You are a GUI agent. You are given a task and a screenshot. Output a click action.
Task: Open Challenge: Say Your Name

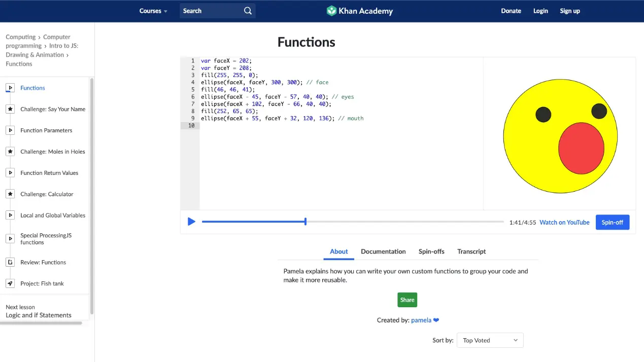53,109
